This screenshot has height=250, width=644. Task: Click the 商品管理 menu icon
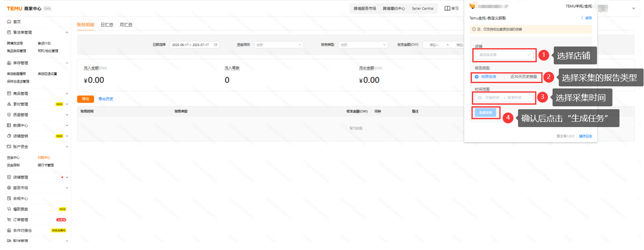point(9,94)
